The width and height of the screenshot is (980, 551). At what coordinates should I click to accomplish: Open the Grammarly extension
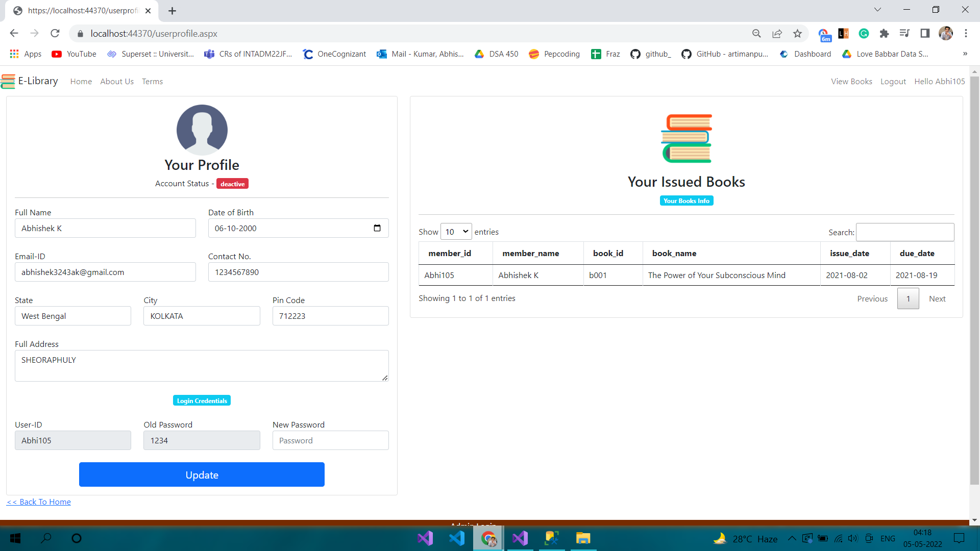864,34
